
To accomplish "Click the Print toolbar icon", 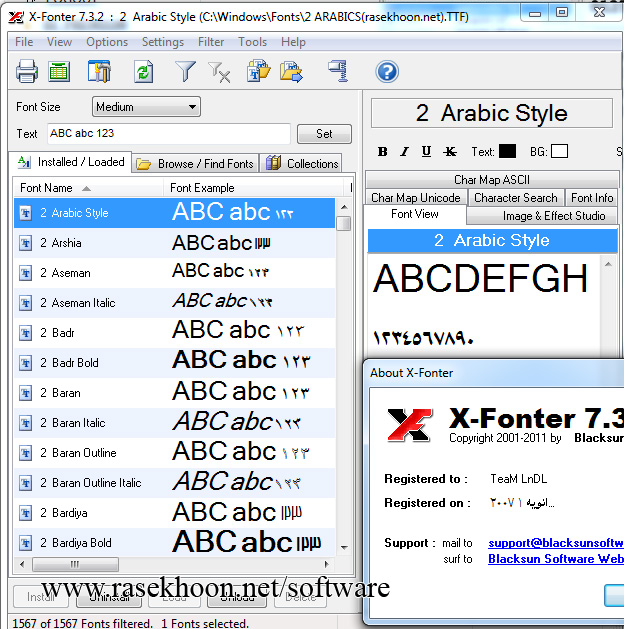I will pos(27,71).
